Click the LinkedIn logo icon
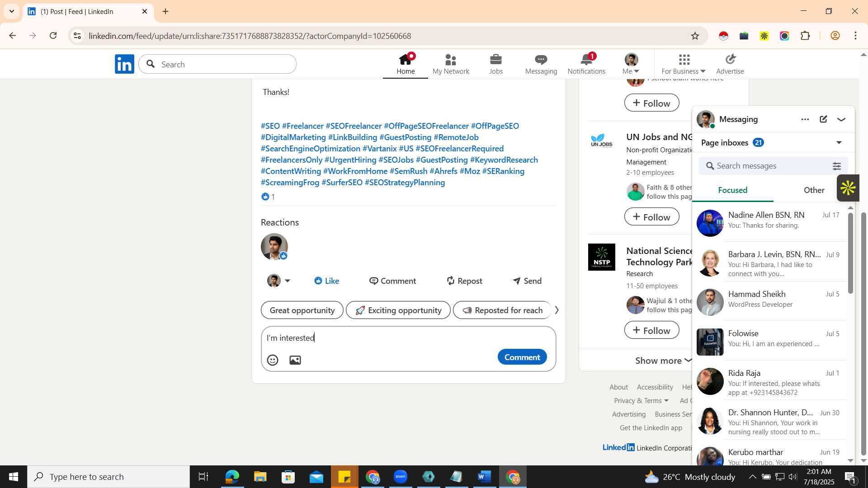 tap(124, 64)
